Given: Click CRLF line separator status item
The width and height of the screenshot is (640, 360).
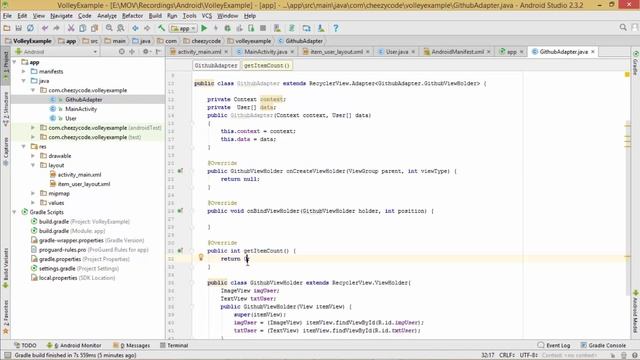Looking at the screenshot, I should (507, 355).
